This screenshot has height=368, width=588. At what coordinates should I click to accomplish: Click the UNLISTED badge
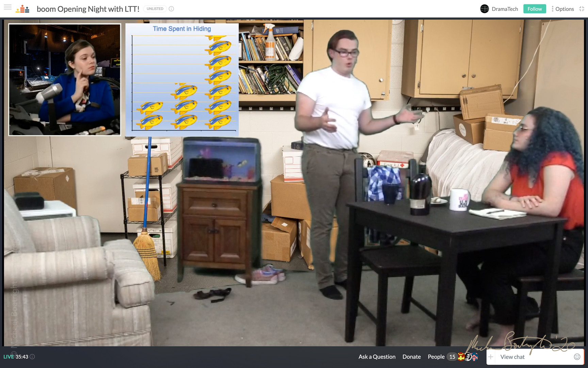155,9
